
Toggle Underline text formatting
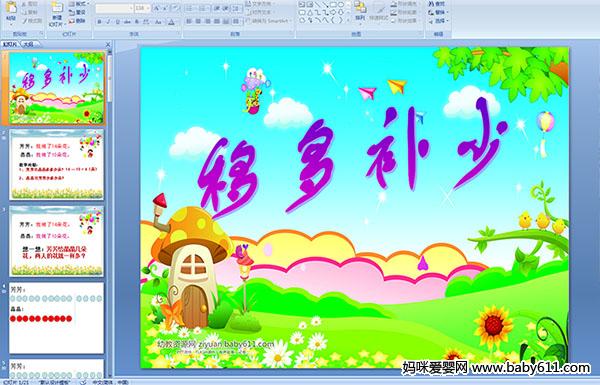click(x=117, y=22)
